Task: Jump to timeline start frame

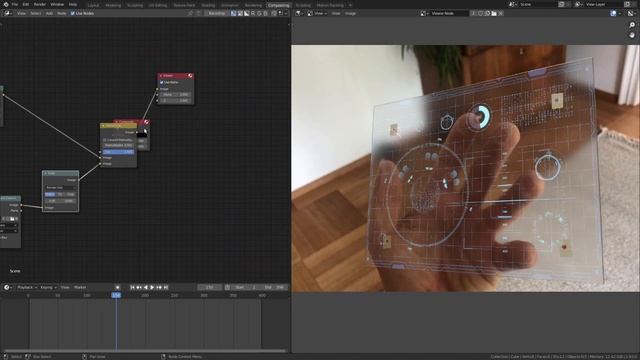Action: 132,287
